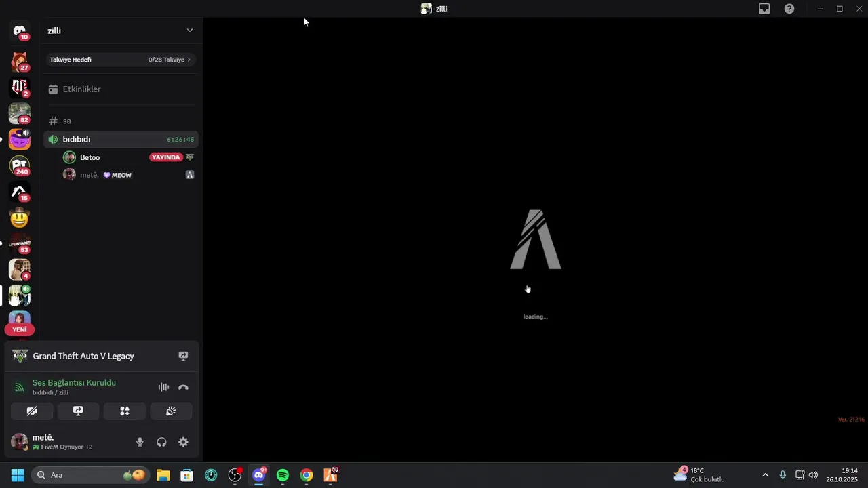
Task: Open the server with badge 15
Action: [x=19, y=191]
